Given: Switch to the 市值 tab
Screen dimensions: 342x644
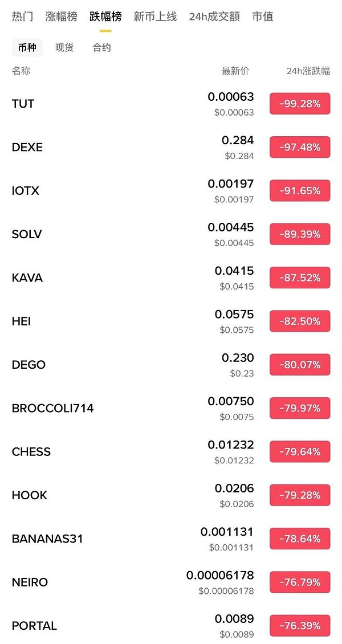Looking at the screenshot, I should point(263,17).
